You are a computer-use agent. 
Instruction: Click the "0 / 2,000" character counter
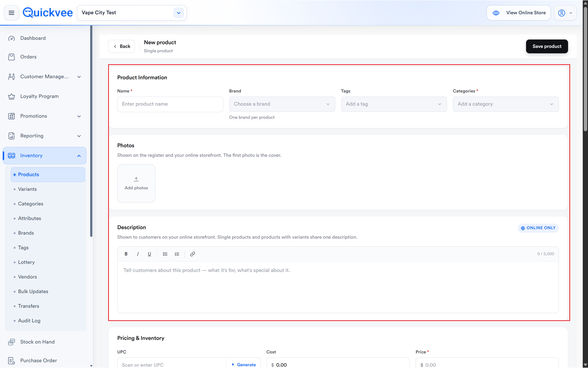point(546,254)
